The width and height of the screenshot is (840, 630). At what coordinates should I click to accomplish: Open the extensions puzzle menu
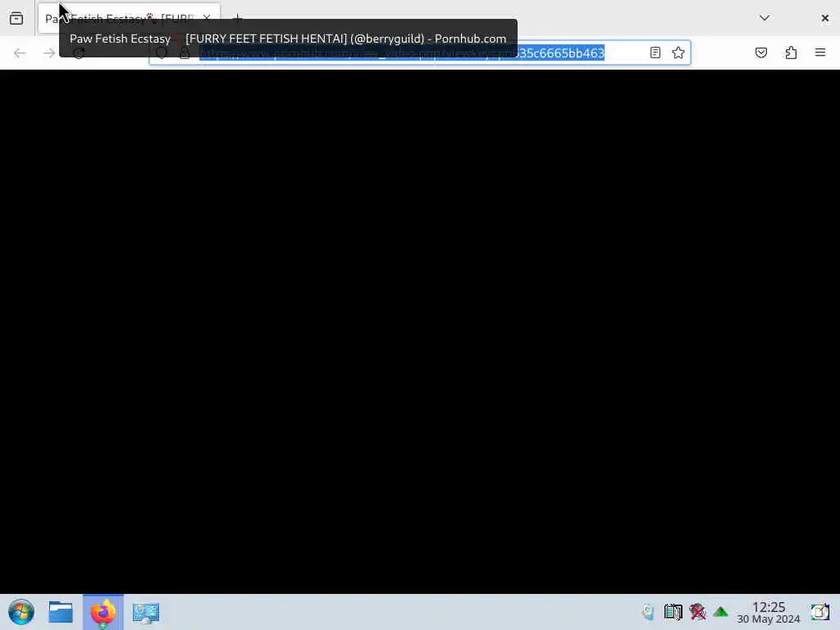(791, 52)
